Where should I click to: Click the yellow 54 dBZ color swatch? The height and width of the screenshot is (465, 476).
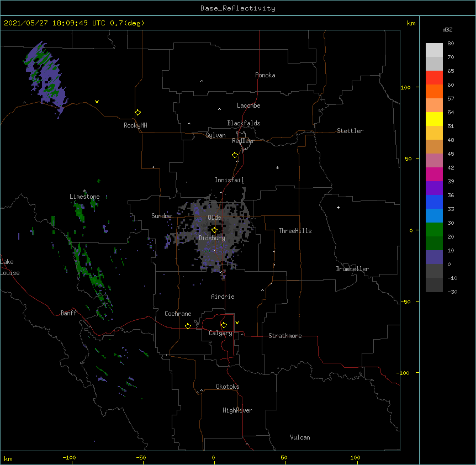click(434, 119)
